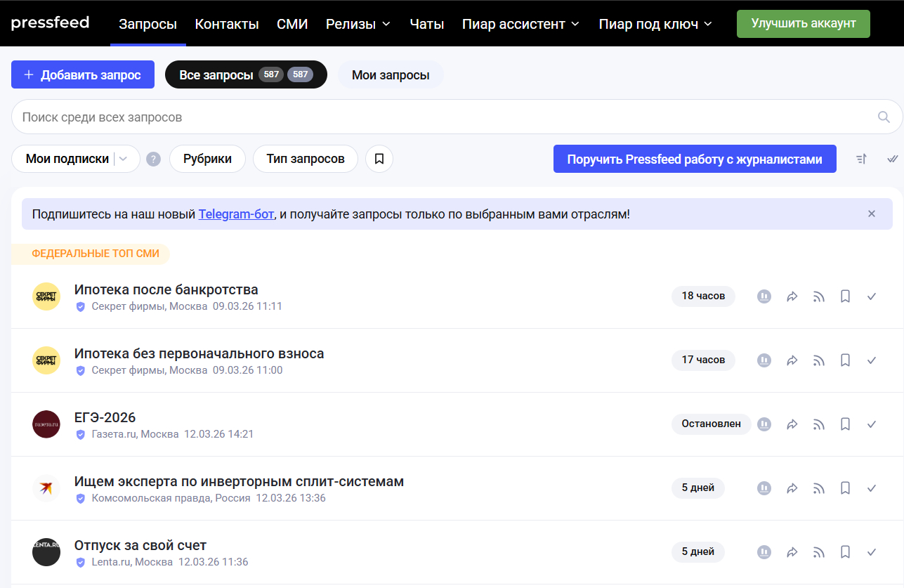
Task: Dismiss the Telegram-bot banner
Action: [x=872, y=214]
